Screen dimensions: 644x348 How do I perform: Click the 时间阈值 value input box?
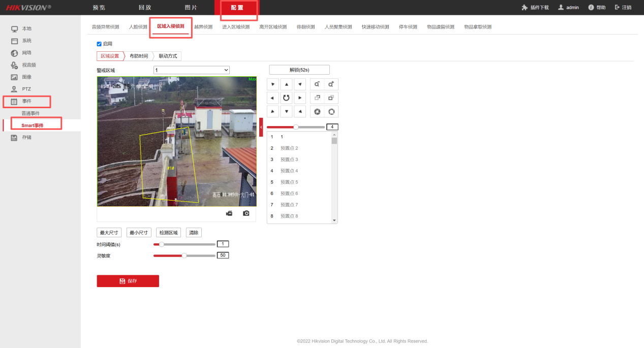(x=223, y=244)
